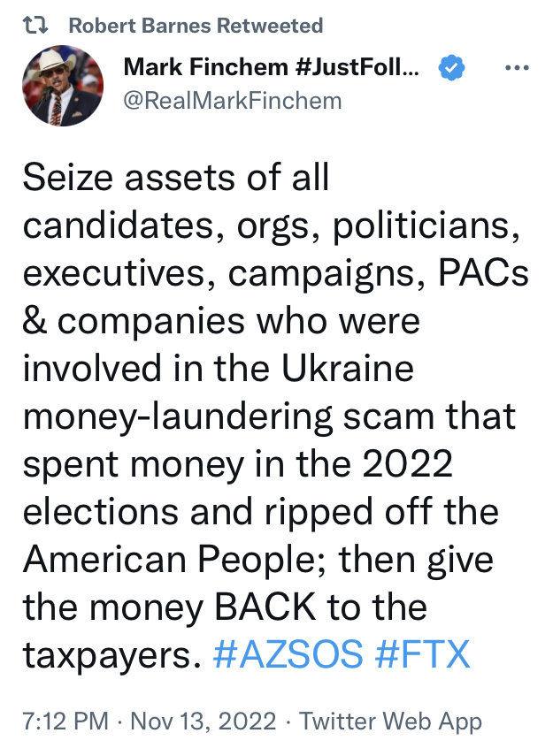Viewport: 553px width, 756px height.
Task: Open the three-dot more options menu
Action: point(516,67)
